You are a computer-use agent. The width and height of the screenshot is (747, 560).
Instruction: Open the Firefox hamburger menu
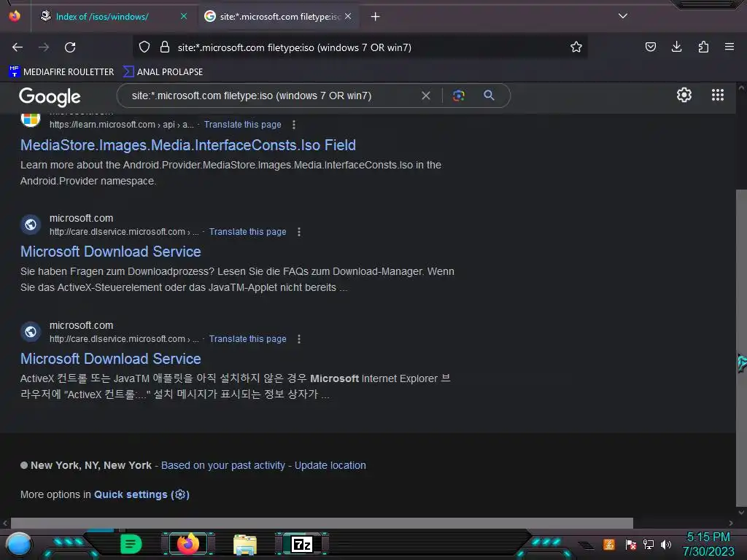[x=729, y=47]
